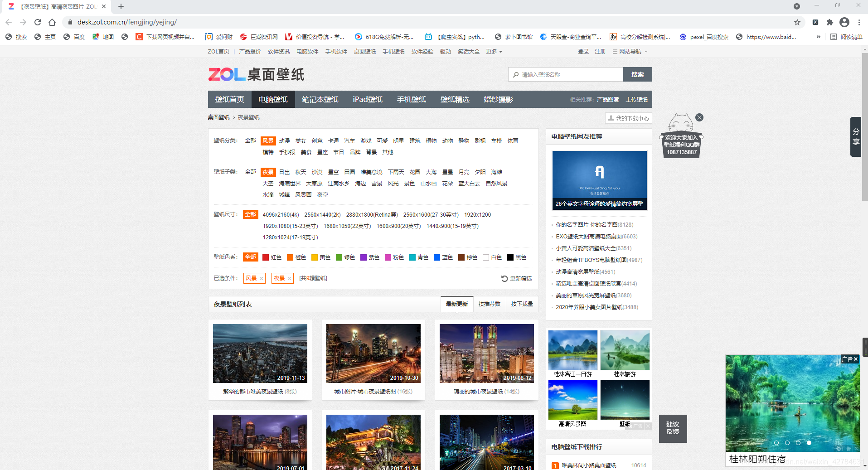This screenshot has height=470, width=868.
Task: Open the 爱问财 bookmark
Action: coord(219,37)
